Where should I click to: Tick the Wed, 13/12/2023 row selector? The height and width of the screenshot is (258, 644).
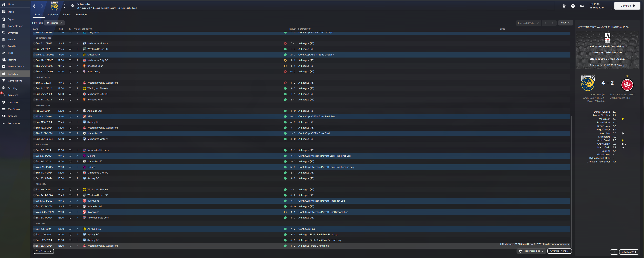click(34, 55)
